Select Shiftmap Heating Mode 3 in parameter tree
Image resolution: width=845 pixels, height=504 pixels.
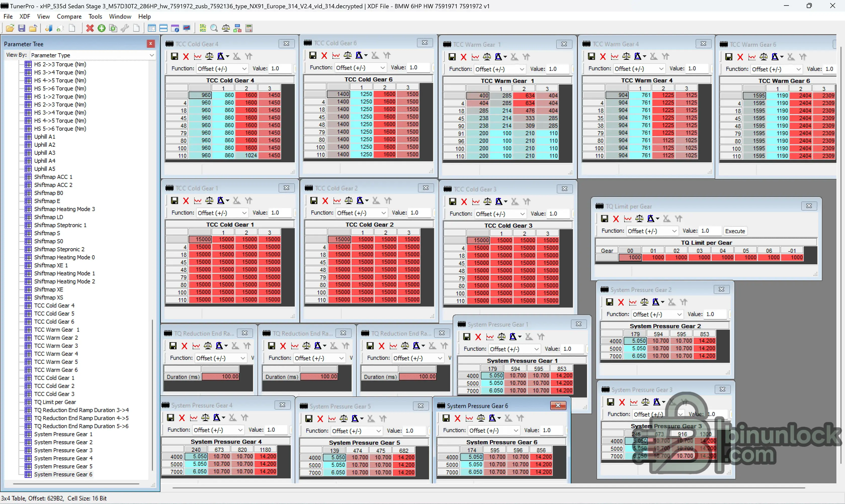coord(64,209)
